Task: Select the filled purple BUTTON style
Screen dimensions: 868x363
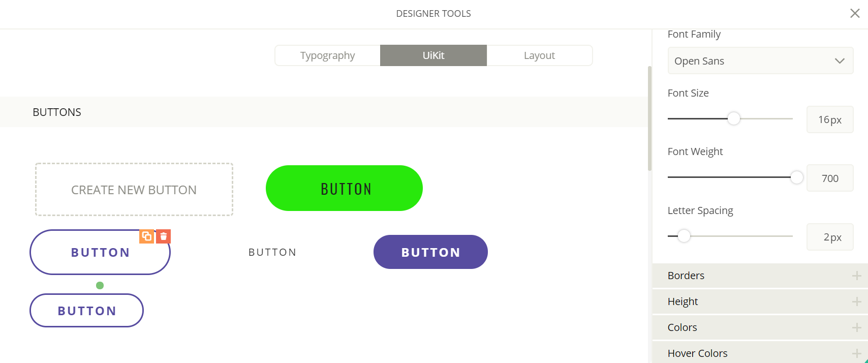Action: pyautogui.click(x=430, y=252)
